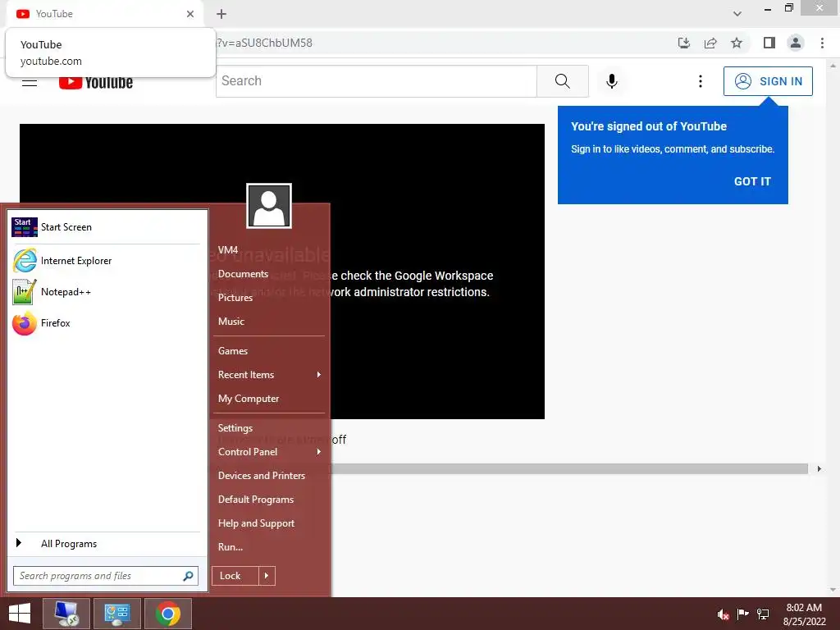Click the YouTube search field
This screenshot has width=840, height=630.
click(x=376, y=81)
